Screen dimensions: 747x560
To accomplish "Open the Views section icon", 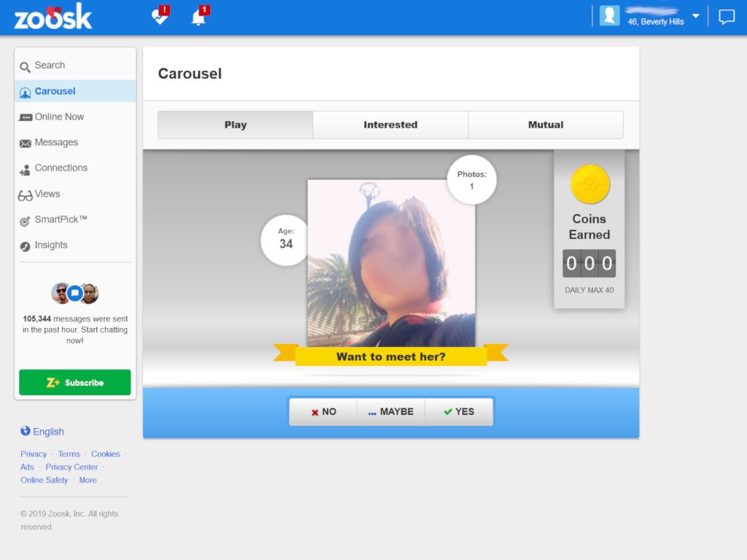I will pyautogui.click(x=24, y=194).
